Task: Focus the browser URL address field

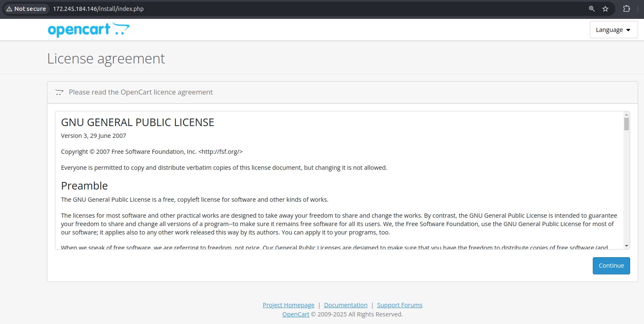Action: (x=294, y=9)
